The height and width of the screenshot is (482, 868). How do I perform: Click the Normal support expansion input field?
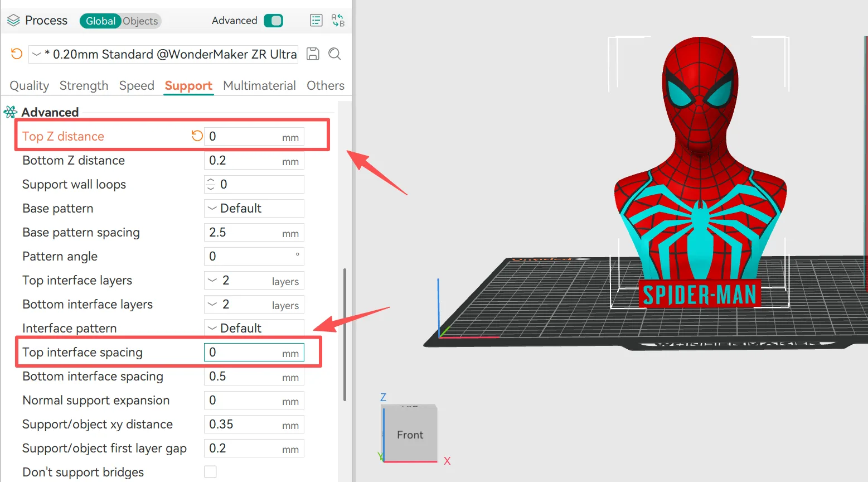[254, 400]
